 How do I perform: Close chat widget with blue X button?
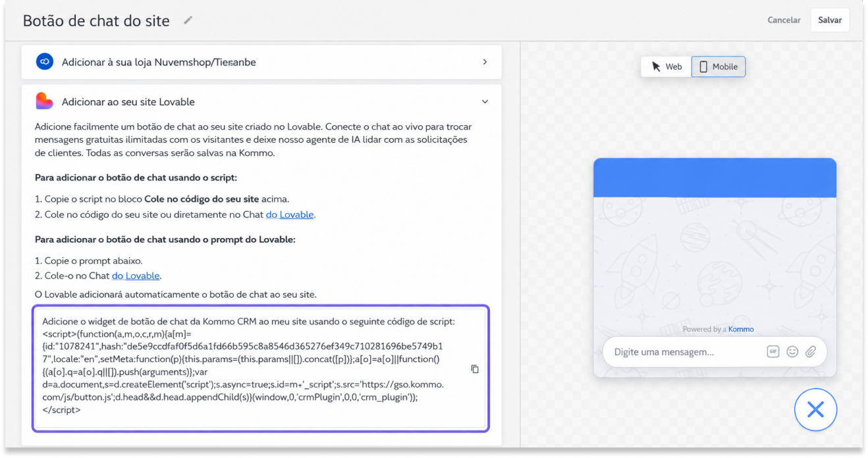click(815, 410)
